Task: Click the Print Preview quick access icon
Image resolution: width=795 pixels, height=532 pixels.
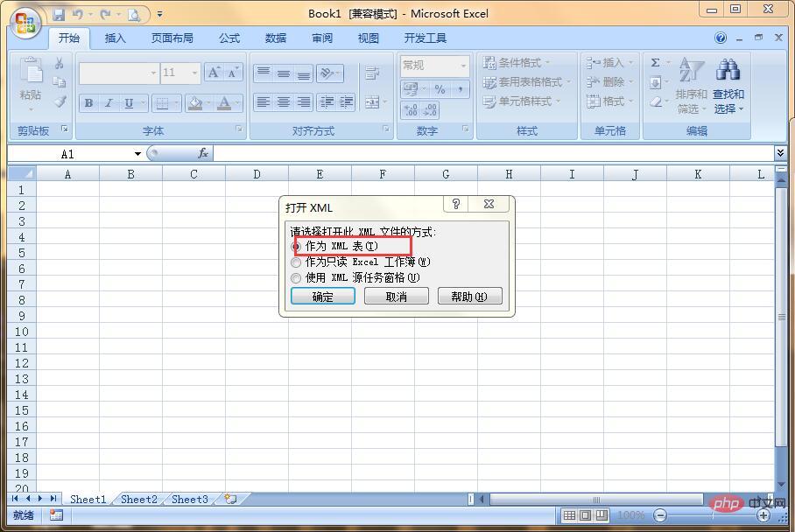Action: coord(134,15)
